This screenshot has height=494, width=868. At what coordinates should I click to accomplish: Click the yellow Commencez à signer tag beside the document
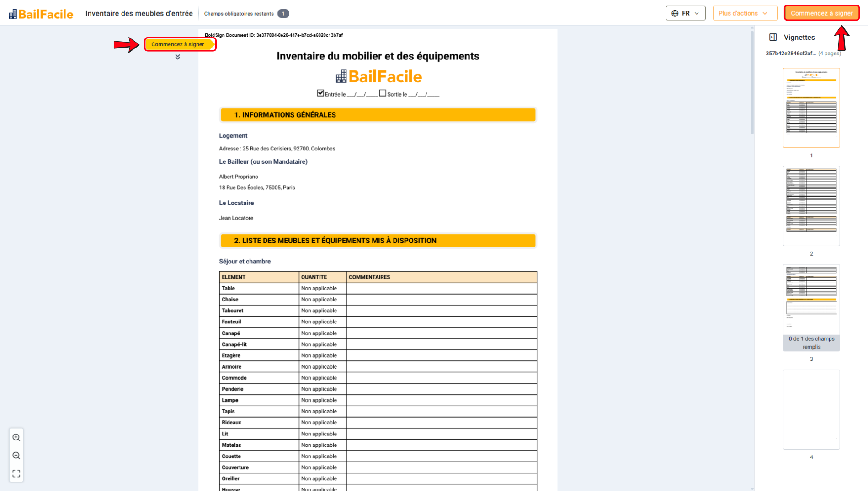tap(180, 44)
